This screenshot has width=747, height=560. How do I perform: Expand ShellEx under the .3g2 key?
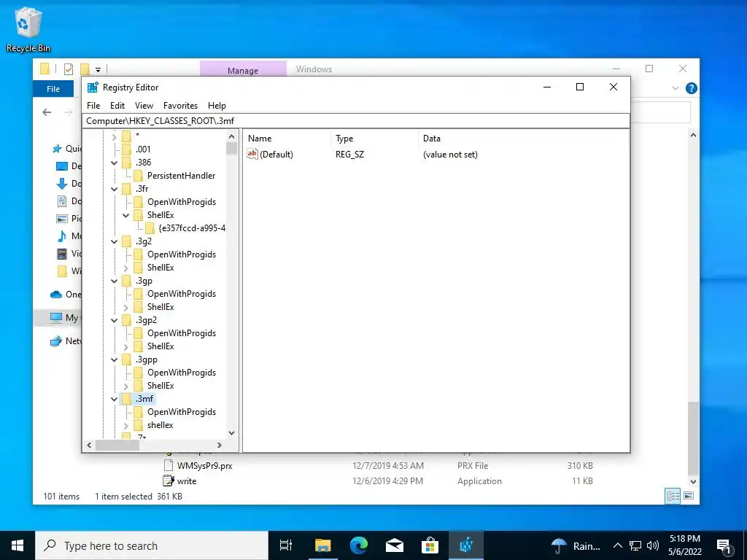(x=125, y=268)
